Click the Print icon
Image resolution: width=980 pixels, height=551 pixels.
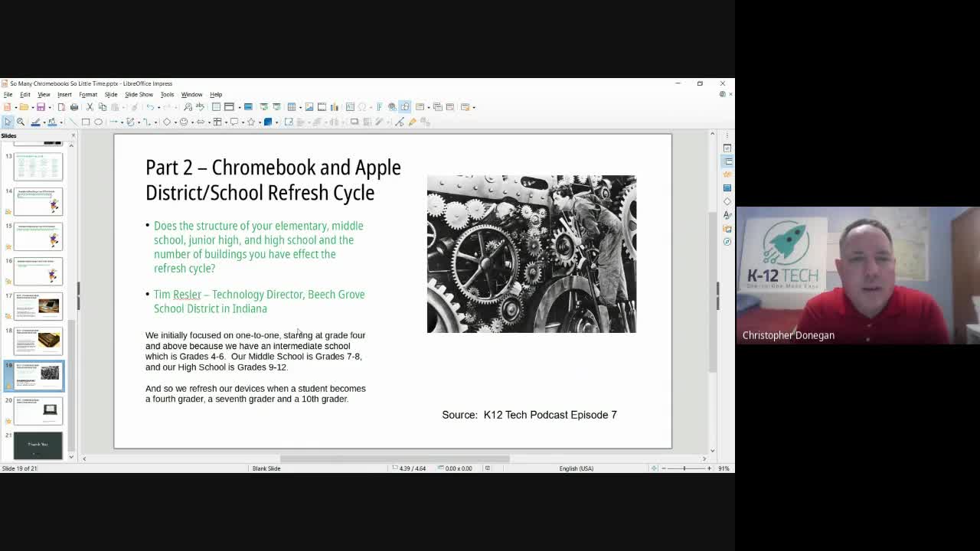point(74,107)
